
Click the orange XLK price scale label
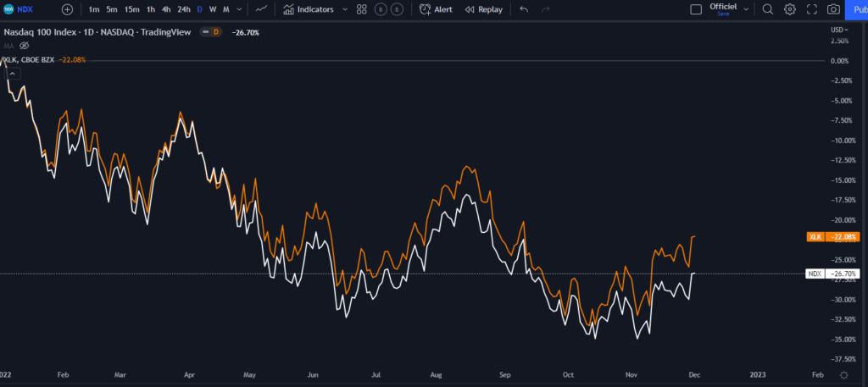coord(833,237)
